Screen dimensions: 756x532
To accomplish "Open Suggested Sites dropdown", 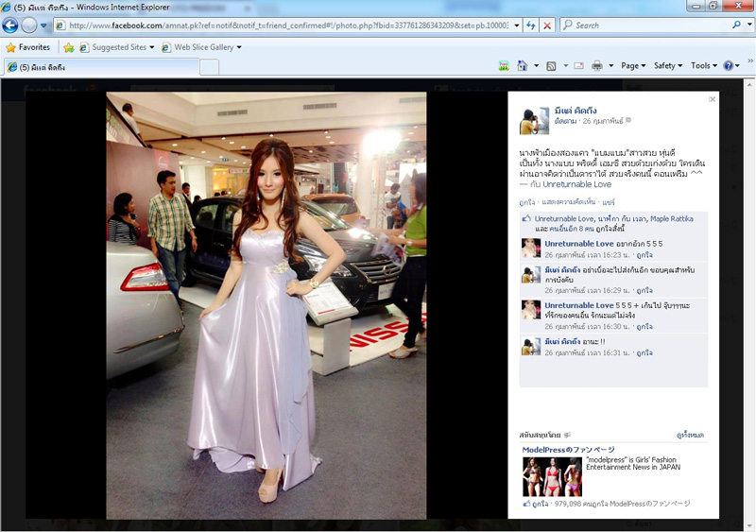I will tap(117, 47).
